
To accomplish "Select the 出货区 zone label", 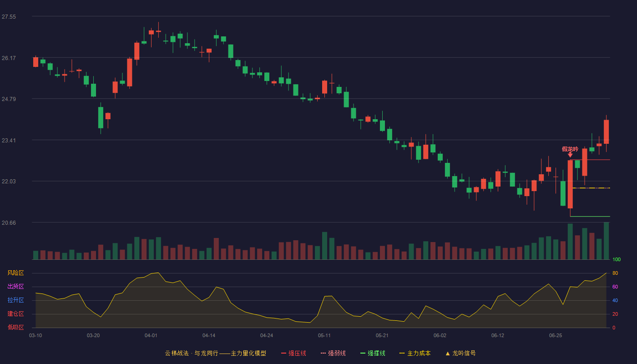I will click(15, 287).
